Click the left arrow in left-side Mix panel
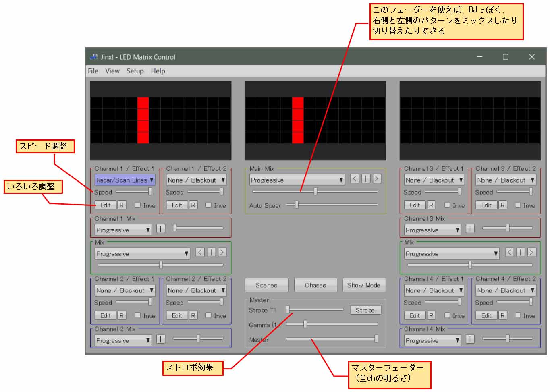This screenshot has height=392, width=550. 200,252
